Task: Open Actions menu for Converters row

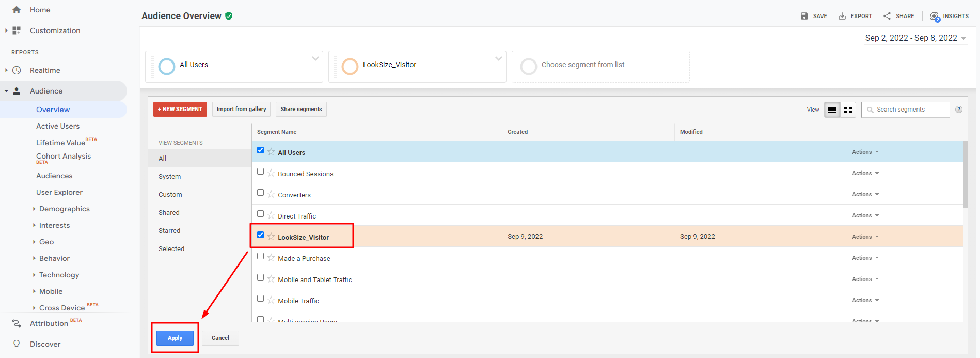Action: tap(865, 194)
